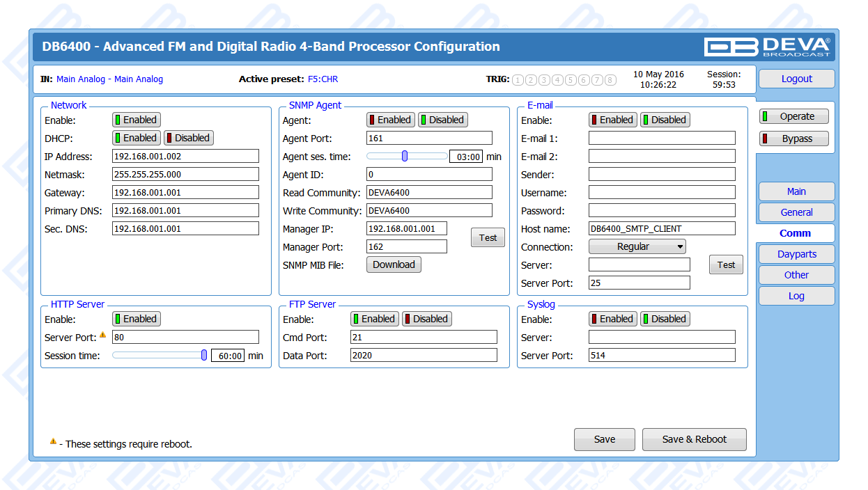Click the DEVA Broadcast logo

(x=767, y=47)
